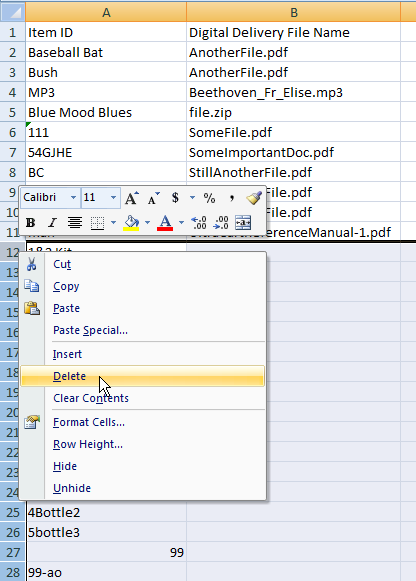Choose Insert from the context menu

click(143, 354)
